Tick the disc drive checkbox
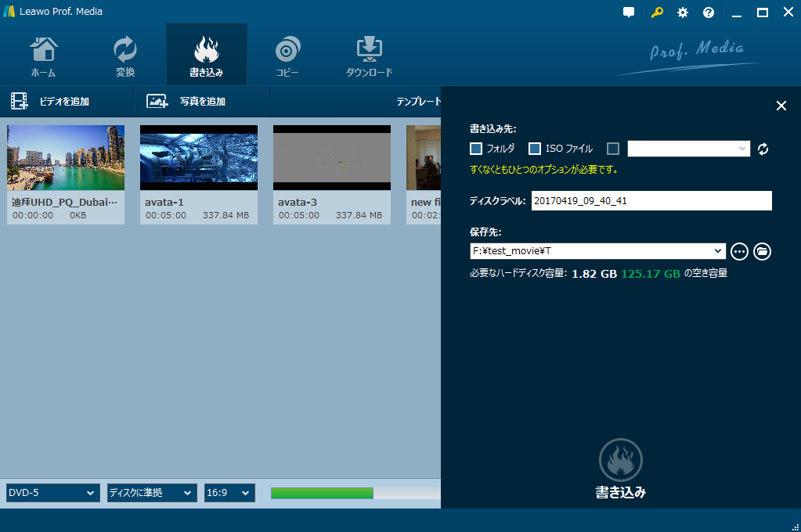 click(x=613, y=149)
